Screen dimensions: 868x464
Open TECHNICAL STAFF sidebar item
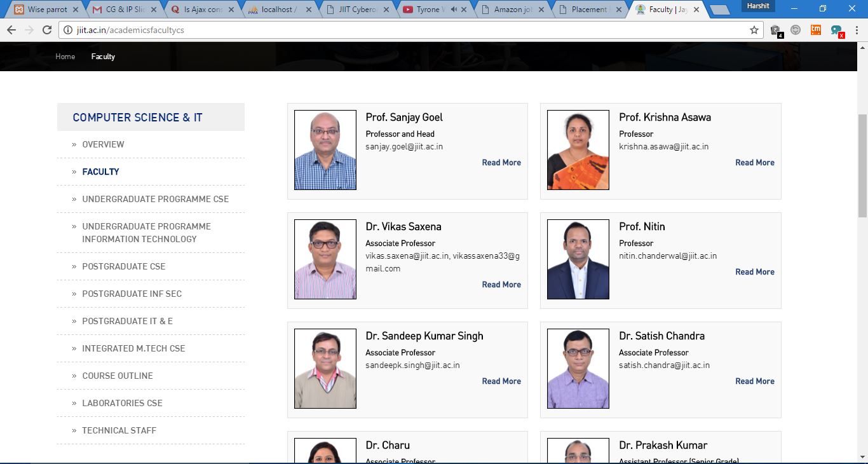(x=119, y=430)
